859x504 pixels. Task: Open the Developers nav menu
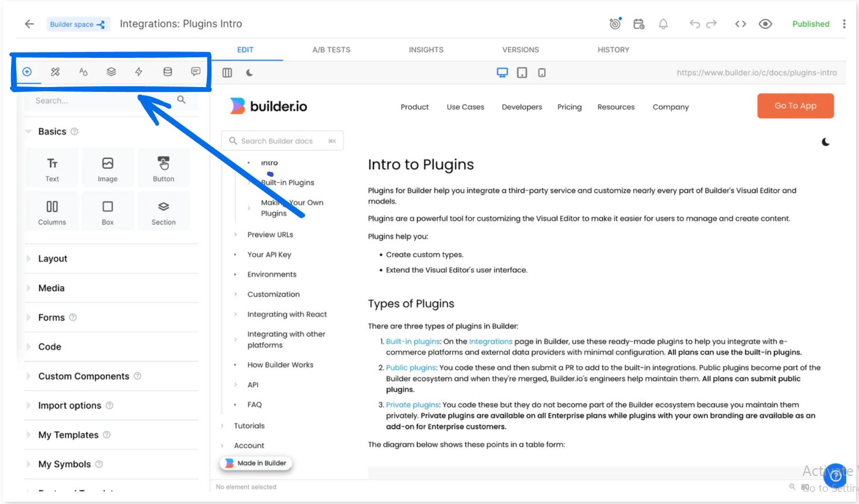coord(522,107)
